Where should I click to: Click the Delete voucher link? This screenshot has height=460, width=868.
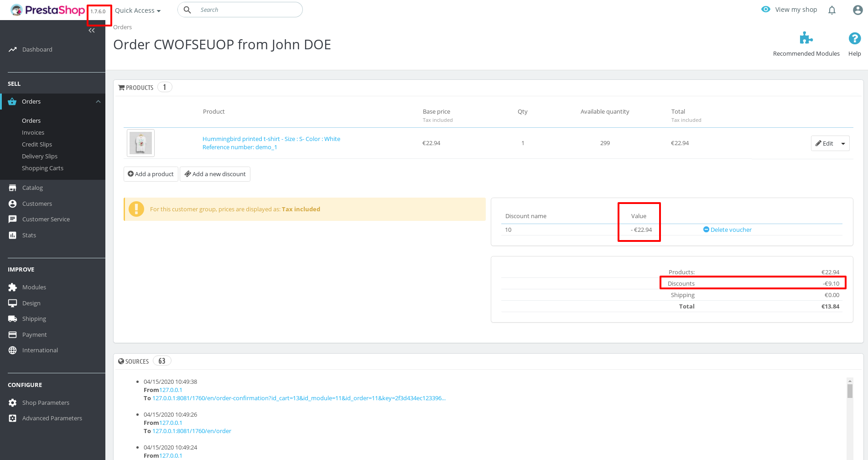[x=728, y=230]
